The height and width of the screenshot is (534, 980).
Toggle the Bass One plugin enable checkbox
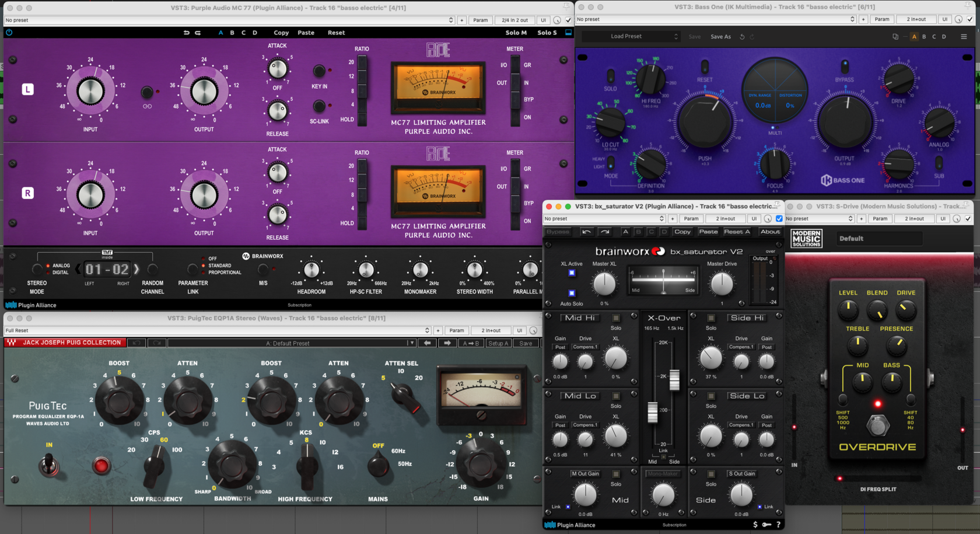tap(970, 20)
